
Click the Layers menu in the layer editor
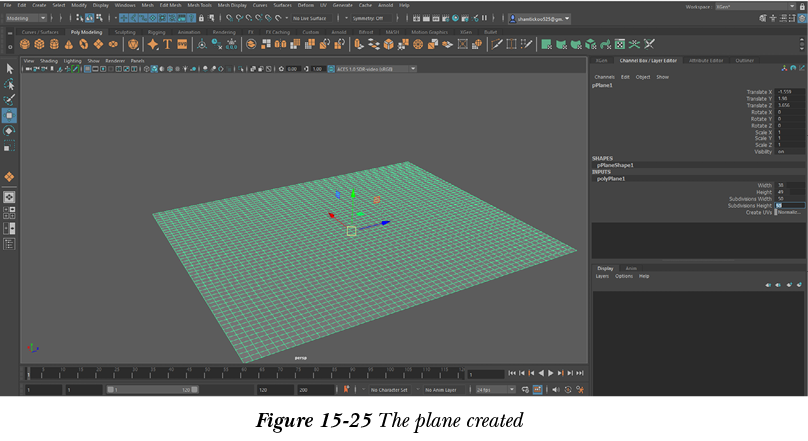pyautogui.click(x=602, y=276)
